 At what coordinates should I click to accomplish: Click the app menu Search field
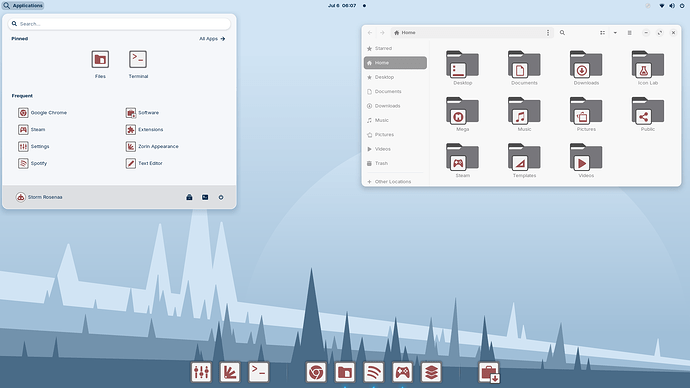tap(119, 24)
